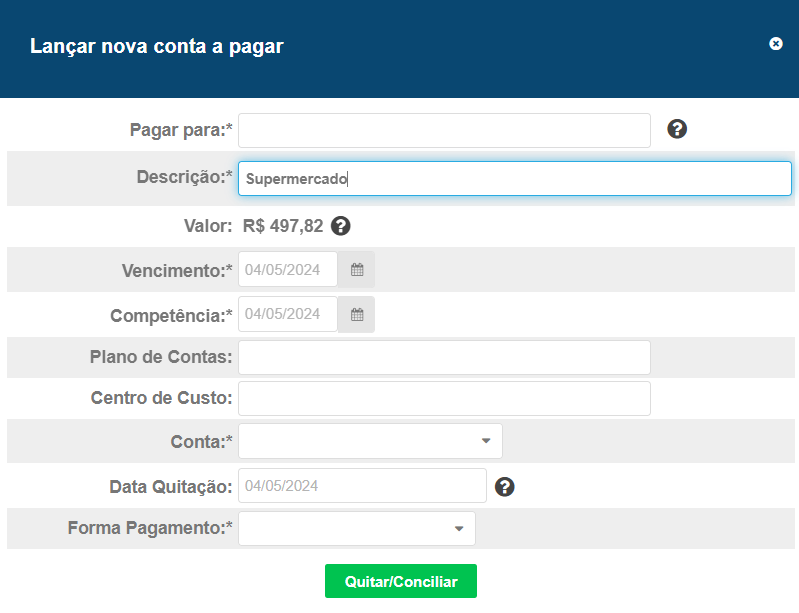
Task: Focus the Pagar para input field
Action: [444, 130]
